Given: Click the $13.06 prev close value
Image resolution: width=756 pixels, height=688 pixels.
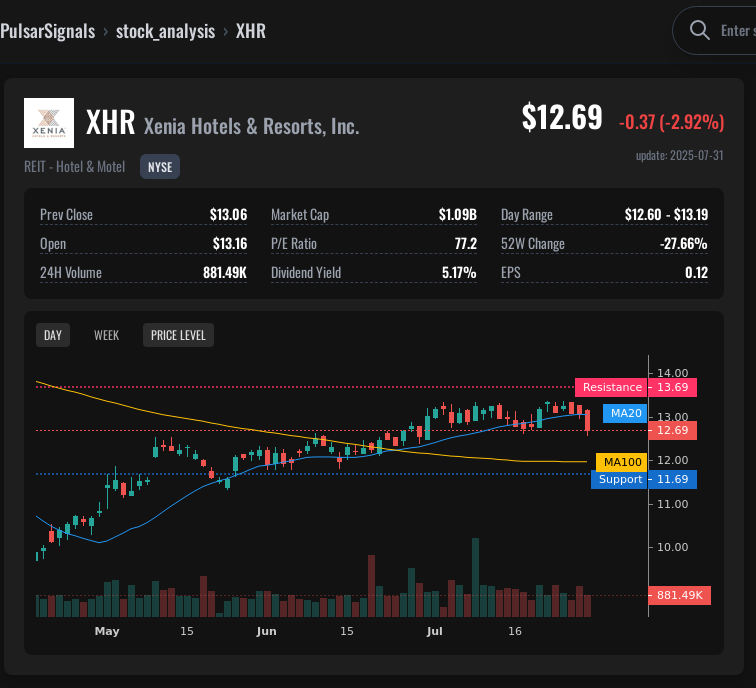Looking at the screenshot, I should (x=229, y=215).
